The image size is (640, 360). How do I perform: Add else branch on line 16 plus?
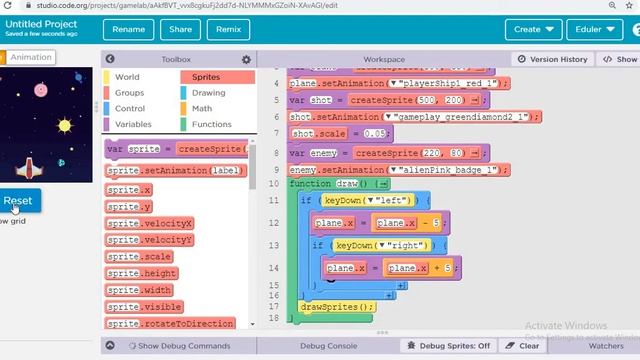pos(390,295)
